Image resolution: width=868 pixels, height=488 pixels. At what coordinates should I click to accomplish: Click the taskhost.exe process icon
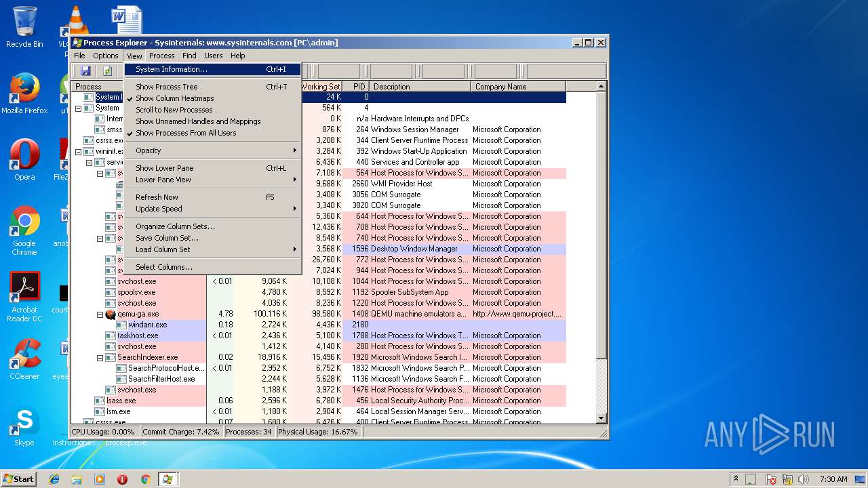tap(111, 335)
